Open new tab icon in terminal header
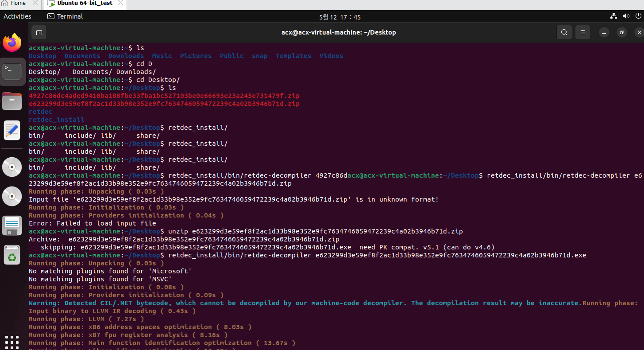Screen dimensions: 644x350 [x=39, y=32]
